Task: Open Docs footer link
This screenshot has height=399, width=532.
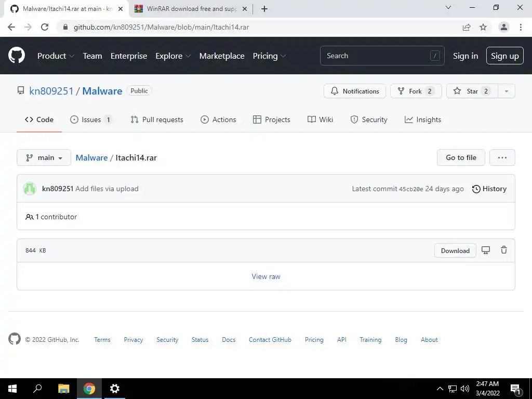Action: coord(229,340)
